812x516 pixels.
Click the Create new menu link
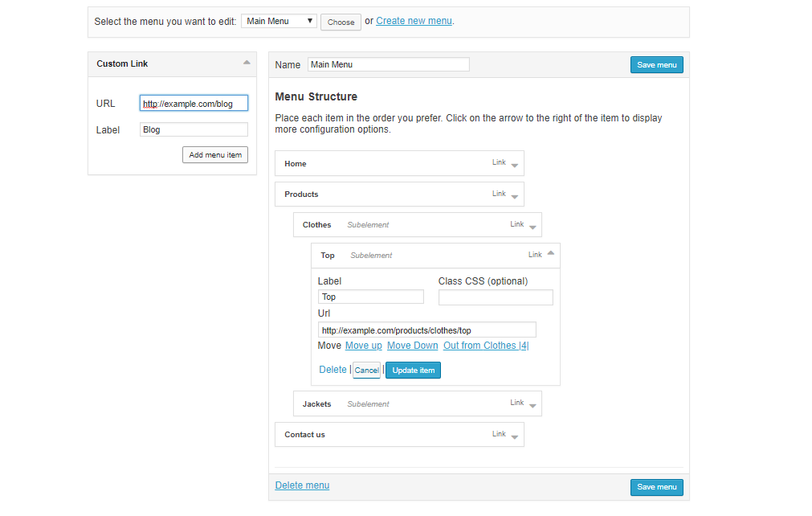coord(414,21)
